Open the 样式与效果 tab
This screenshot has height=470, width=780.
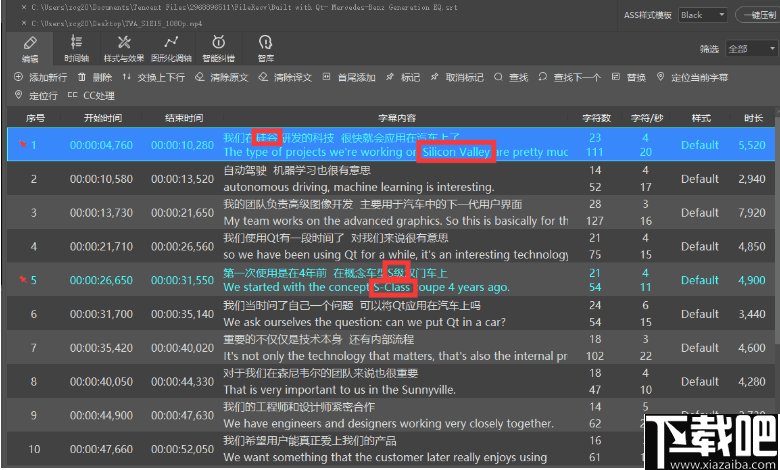click(123, 49)
